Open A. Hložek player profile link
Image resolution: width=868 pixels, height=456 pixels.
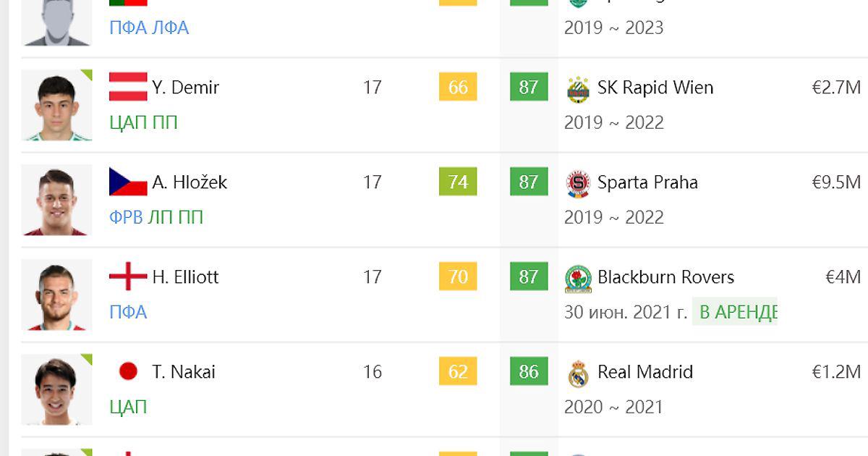190,182
